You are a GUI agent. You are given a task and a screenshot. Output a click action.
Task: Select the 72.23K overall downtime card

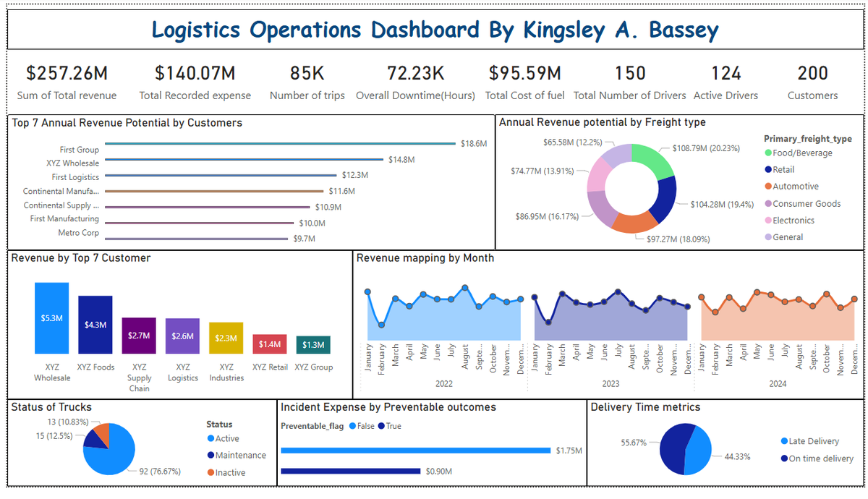(416, 82)
